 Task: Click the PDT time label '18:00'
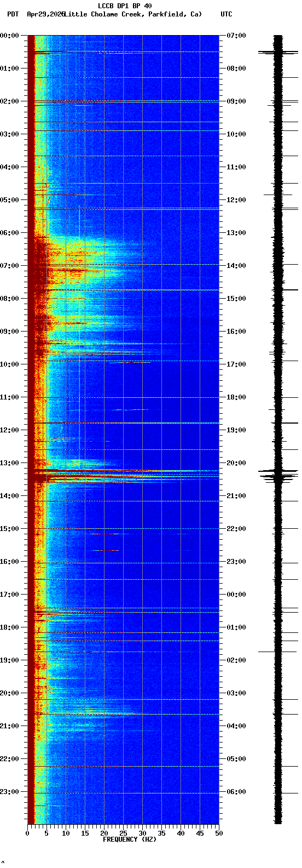9,627
